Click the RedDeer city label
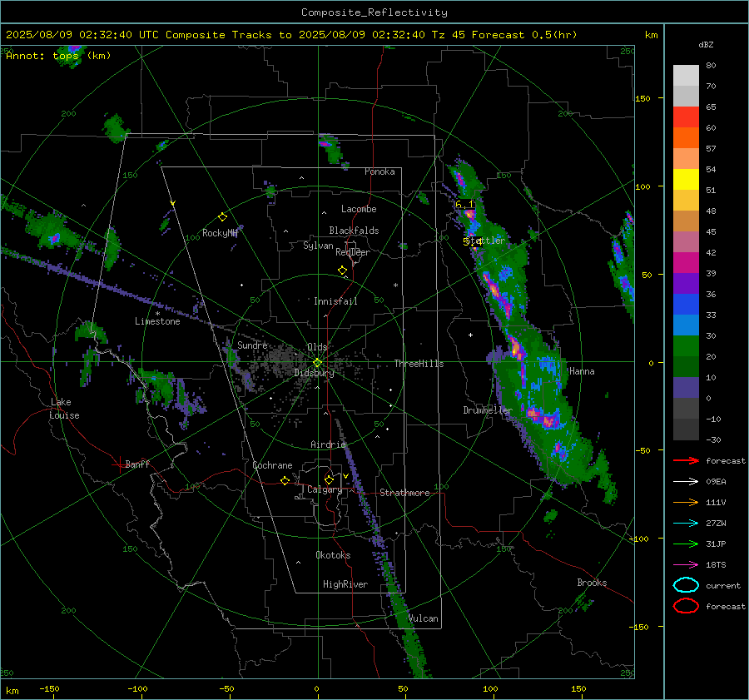 (x=353, y=252)
